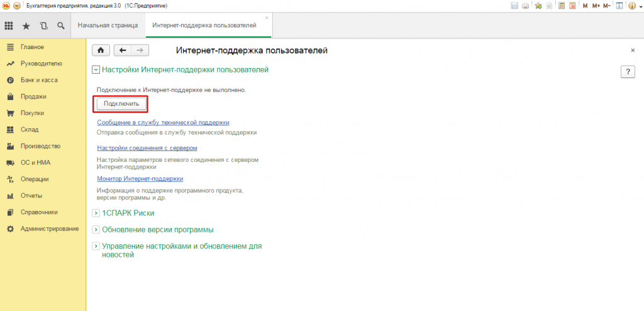This screenshot has height=311, width=644.
Task: Open Отчеты section in sidebar
Action: (43, 195)
